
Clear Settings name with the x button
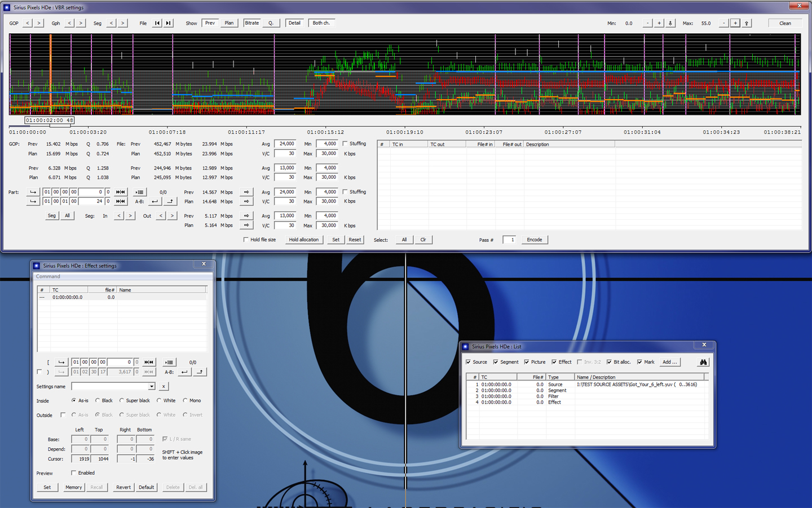click(x=164, y=387)
